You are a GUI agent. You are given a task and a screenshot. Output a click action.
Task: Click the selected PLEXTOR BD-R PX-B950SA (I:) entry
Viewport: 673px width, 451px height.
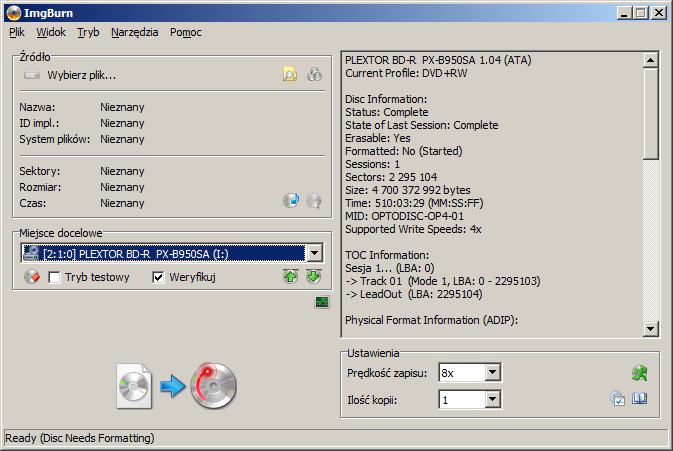point(164,253)
